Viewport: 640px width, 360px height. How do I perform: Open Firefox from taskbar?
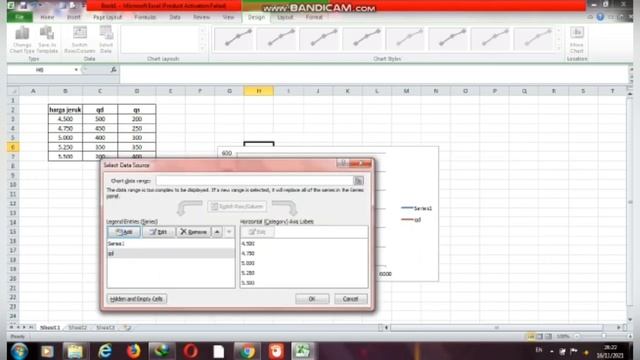click(133, 351)
